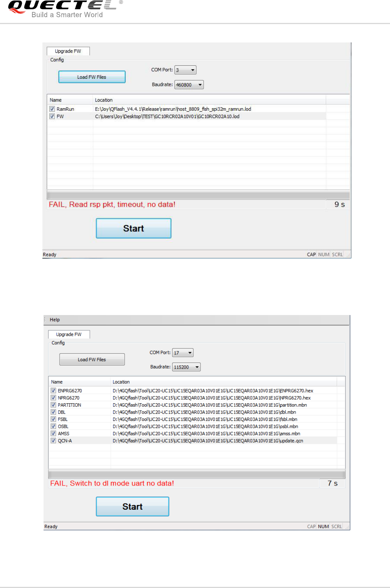Click Start button under 'Read rsp pkt' failure
Screen dimensions: 390x588
point(134,228)
